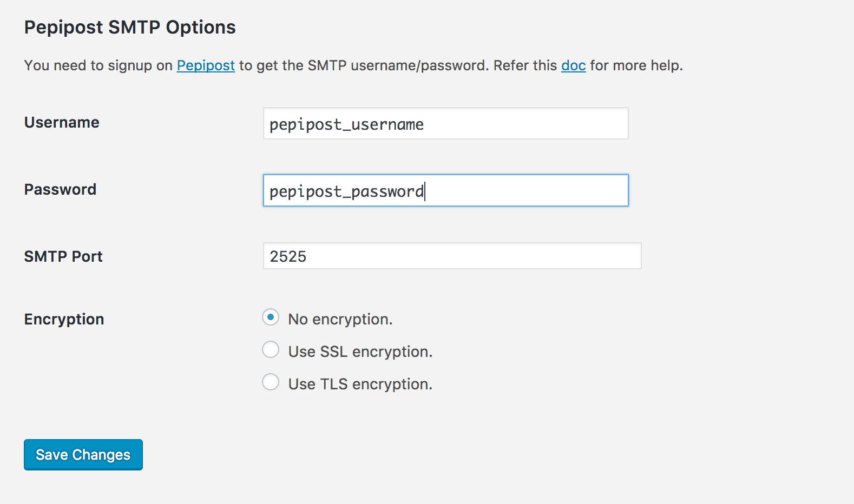Click the Username field label
Screen dimensions: 854x504
tap(62, 123)
